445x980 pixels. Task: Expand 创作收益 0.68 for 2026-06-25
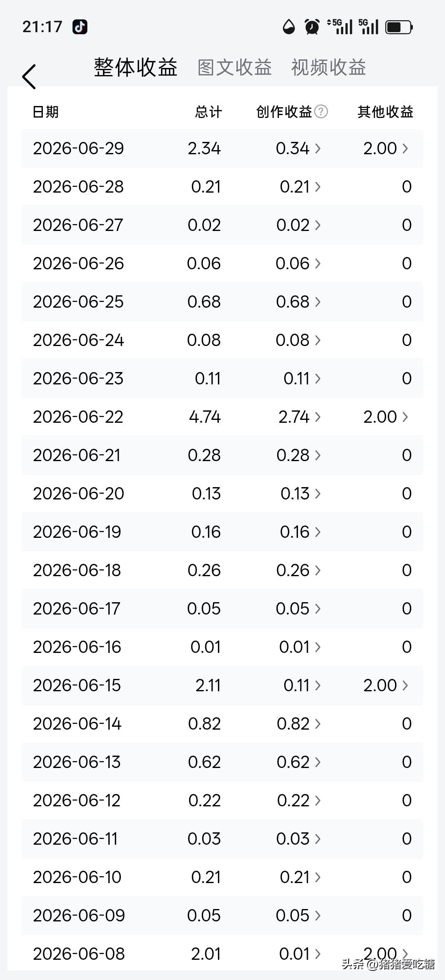(298, 302)
